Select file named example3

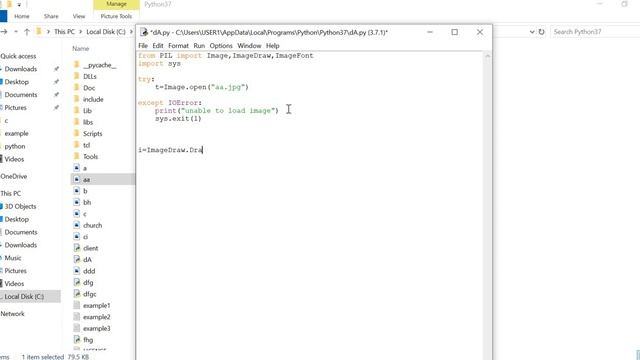tap(96, 328)
